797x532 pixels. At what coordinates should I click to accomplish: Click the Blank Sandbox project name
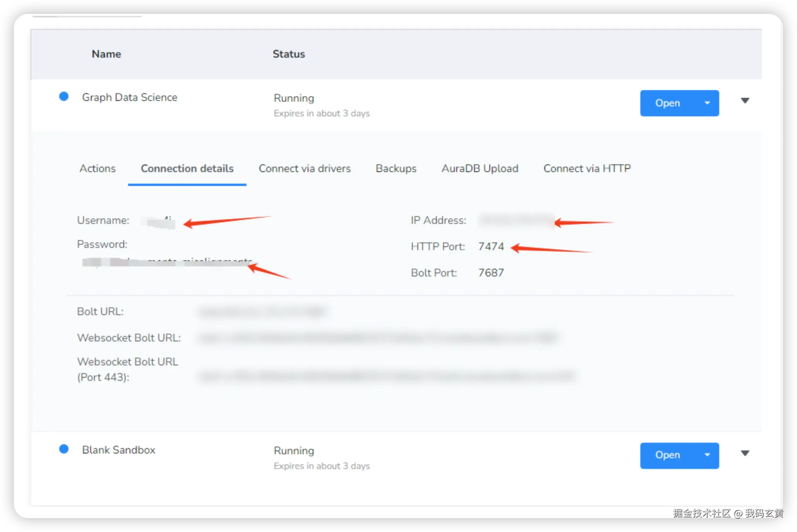pos(119,450)
